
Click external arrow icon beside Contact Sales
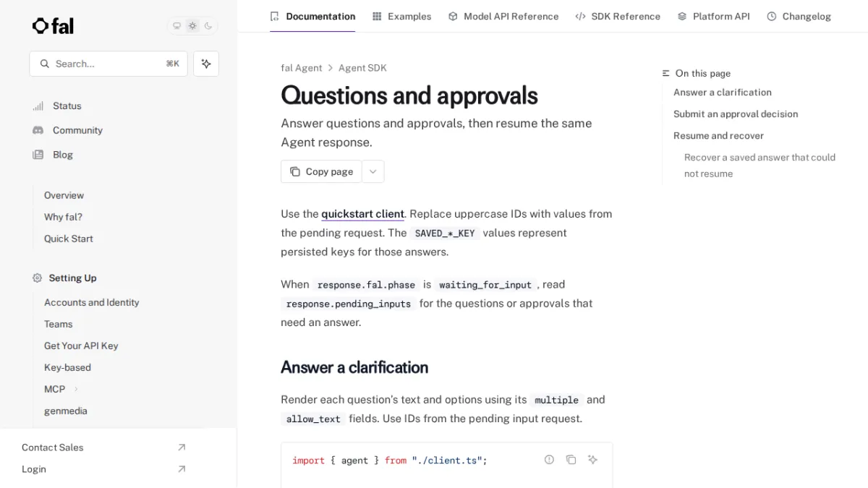[182, 448]
